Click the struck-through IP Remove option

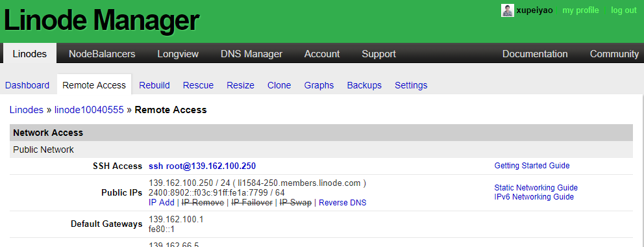tap(203, 203)
